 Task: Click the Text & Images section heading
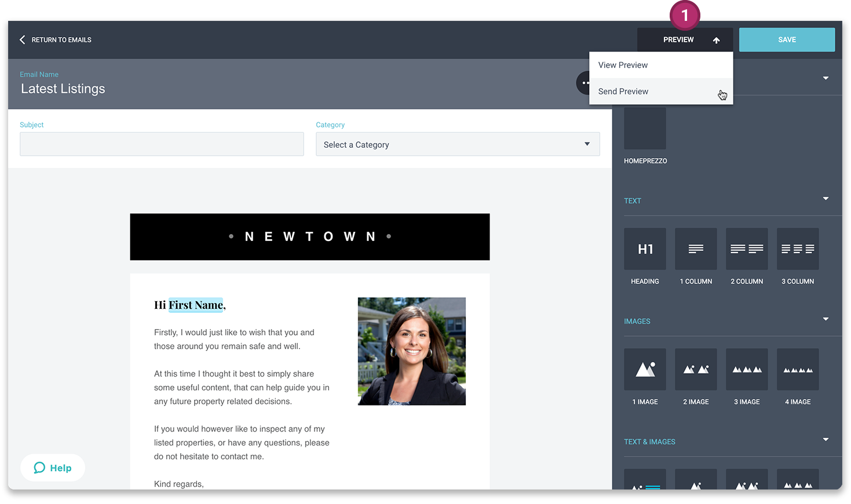tap(649, 442)
